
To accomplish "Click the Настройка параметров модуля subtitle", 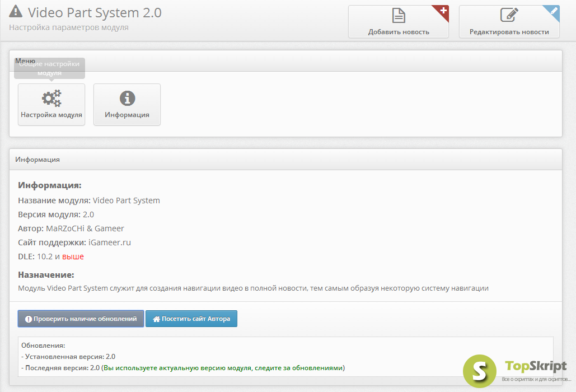I will point(69,27).
